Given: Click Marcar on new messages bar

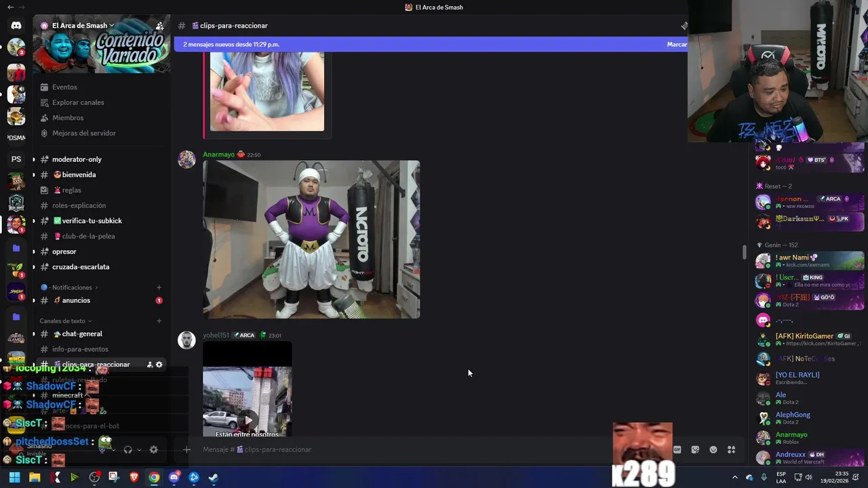Looking at the screenshot, I should [677, 44].
